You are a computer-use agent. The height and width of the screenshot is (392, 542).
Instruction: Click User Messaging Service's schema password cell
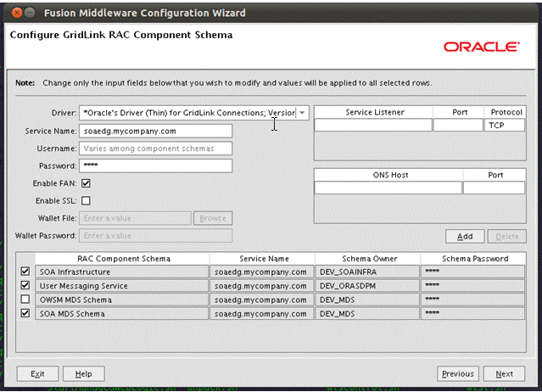point(472,286)
